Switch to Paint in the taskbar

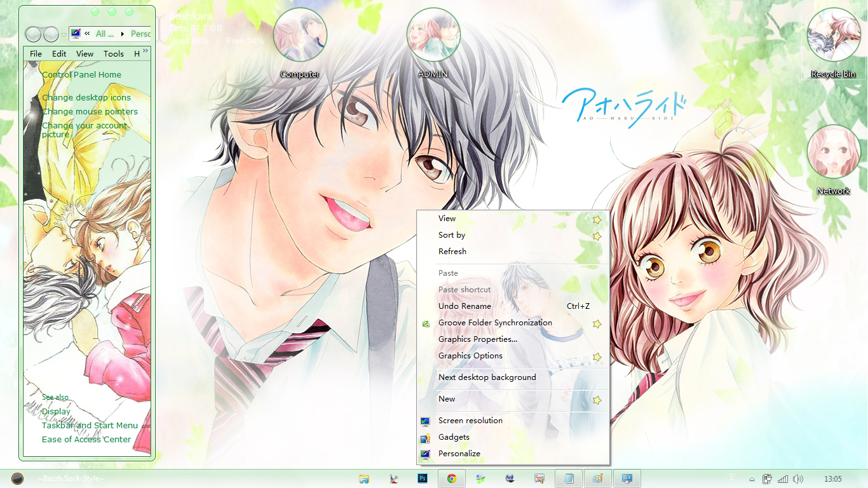pyautogui.click(x=598, y=478)
